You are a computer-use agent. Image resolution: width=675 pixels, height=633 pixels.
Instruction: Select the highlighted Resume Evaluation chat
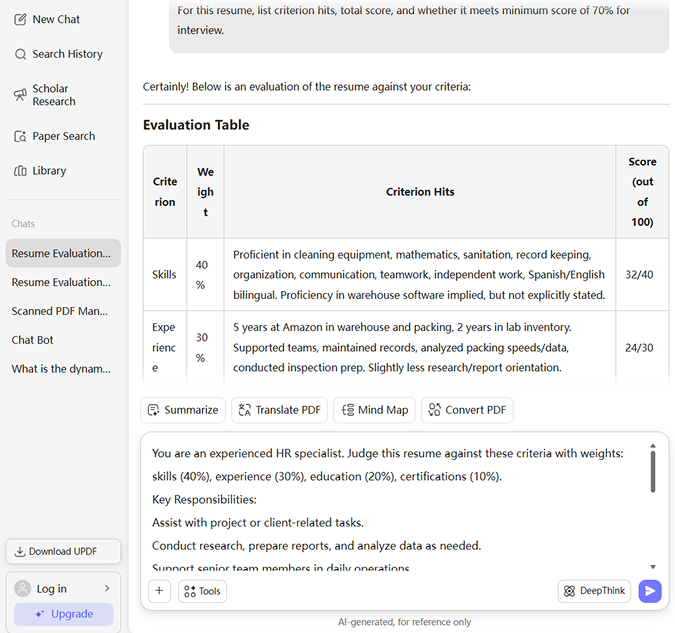tap(62, 253)
